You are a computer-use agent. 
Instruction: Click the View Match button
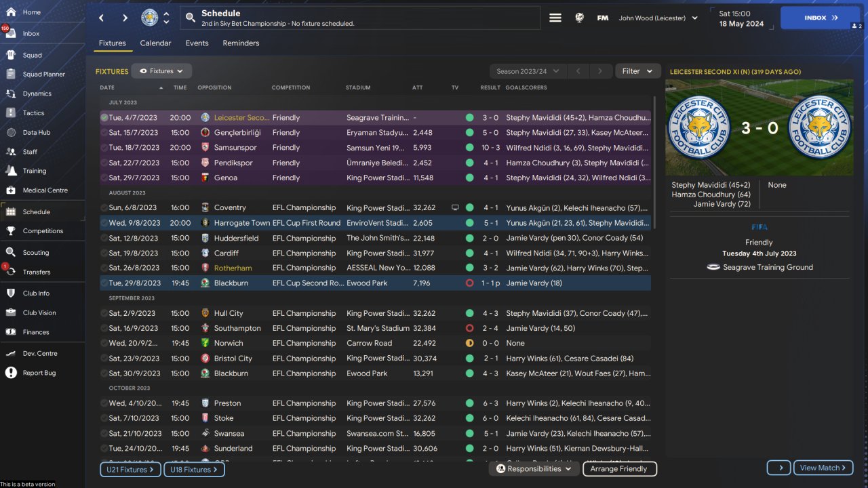(x=824, y=468)
